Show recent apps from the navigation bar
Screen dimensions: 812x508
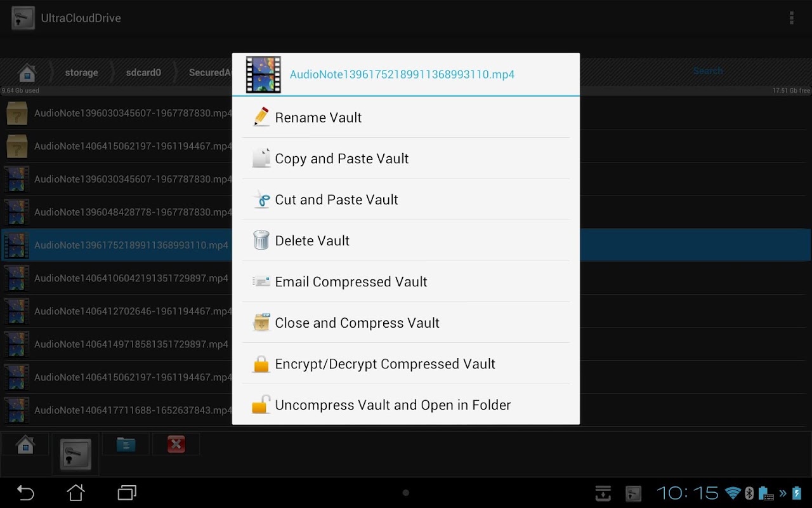pos(127,493)
